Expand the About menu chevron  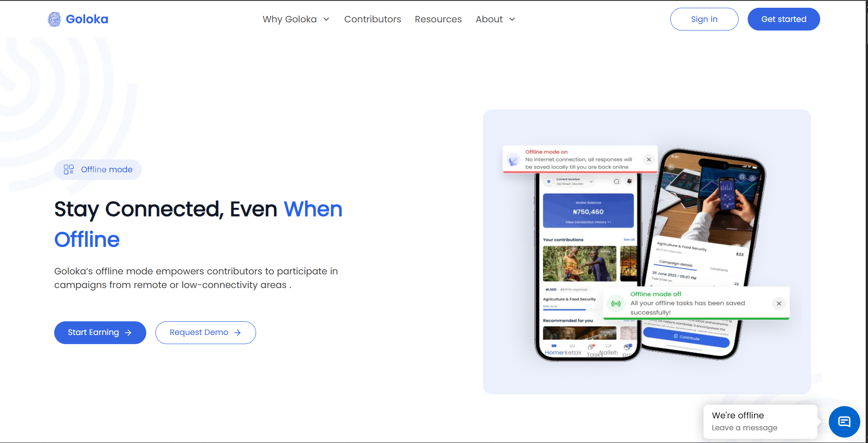512,19
